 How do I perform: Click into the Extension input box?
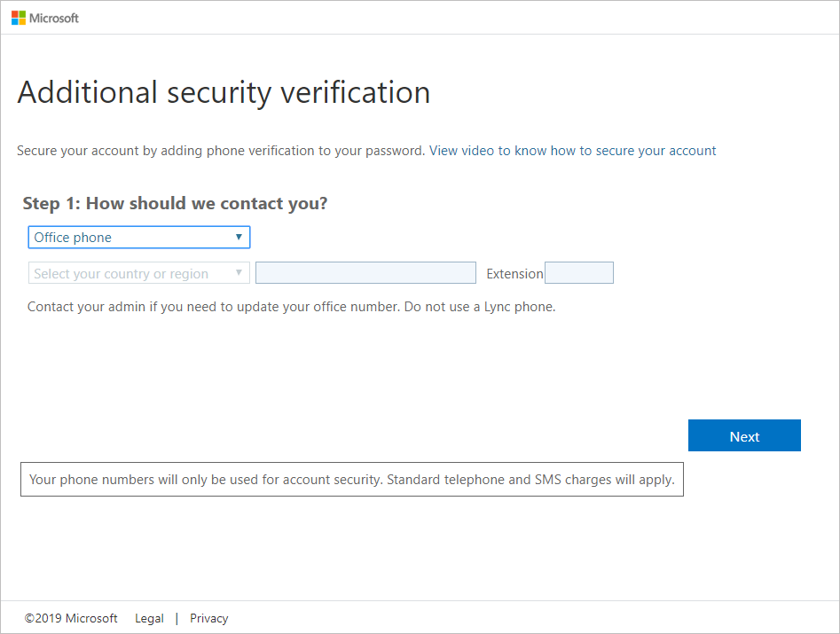pyautogui.click(x=578, y=273)
